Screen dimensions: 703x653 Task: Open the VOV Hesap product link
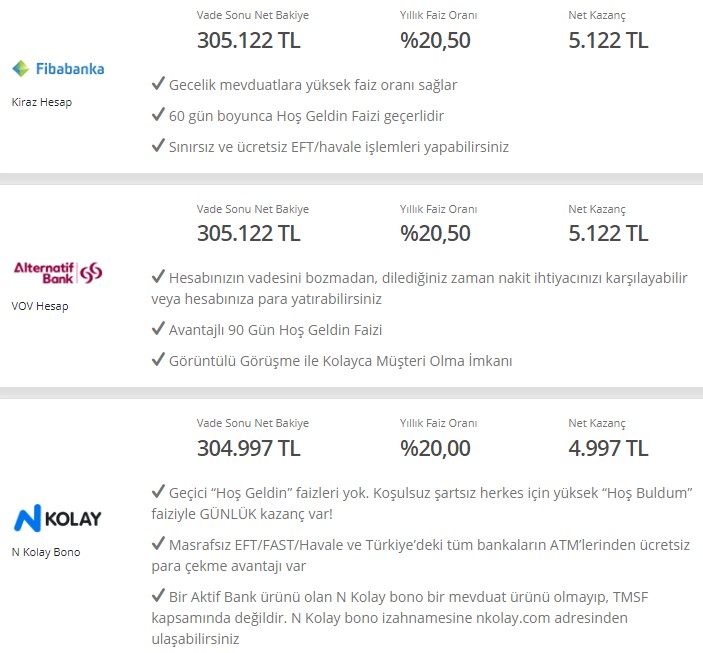tap(40, 306)
